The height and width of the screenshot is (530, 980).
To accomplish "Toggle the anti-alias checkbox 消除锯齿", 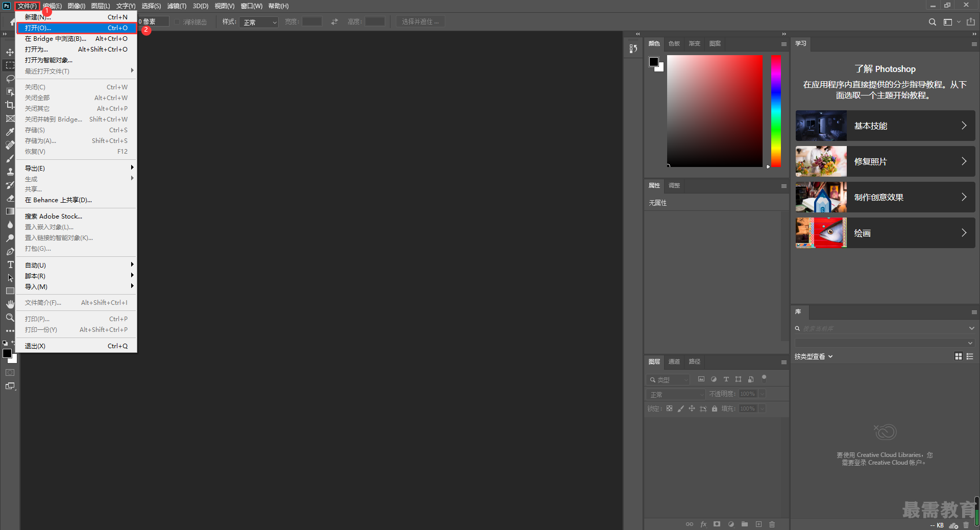I will click(x=177, y=22).
